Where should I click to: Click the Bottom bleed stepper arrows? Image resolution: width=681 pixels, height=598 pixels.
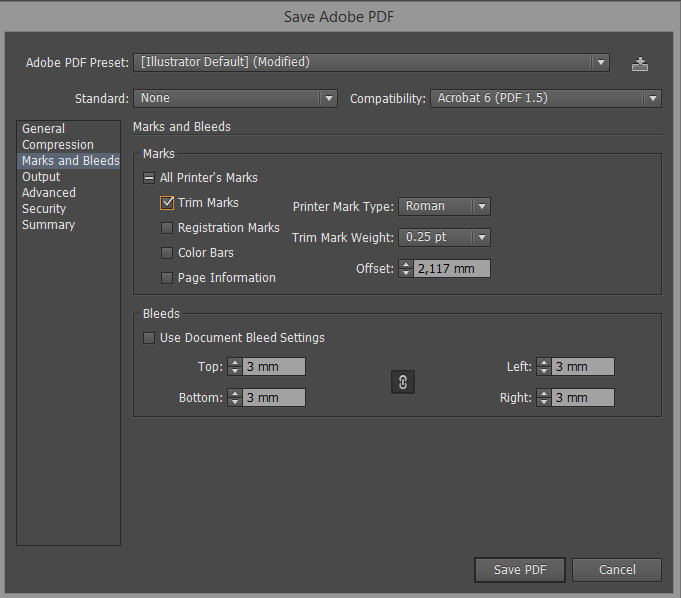(235, 398)
